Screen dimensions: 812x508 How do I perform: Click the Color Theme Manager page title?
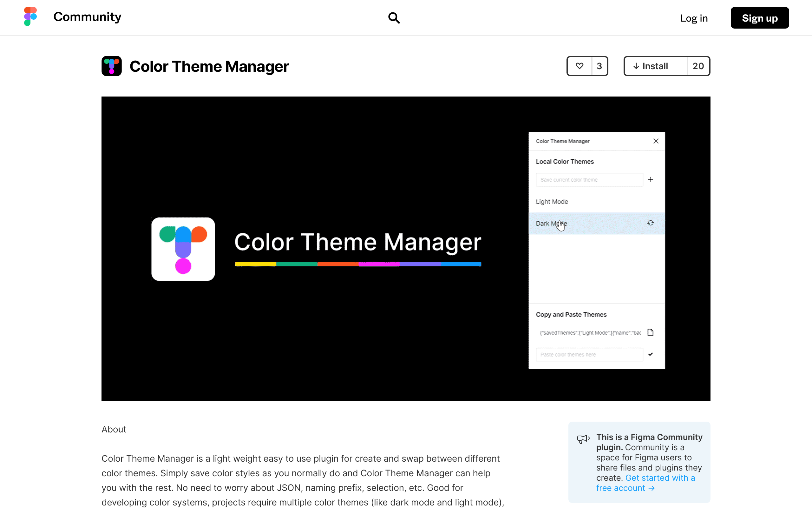point(209,67)
